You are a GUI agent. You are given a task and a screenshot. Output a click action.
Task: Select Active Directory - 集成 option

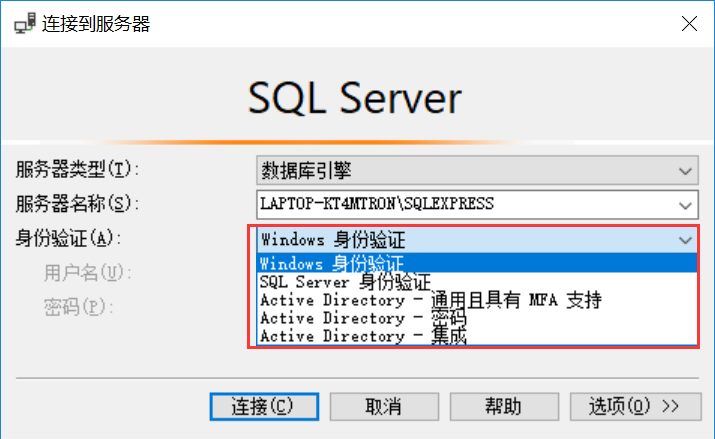pyautogui.click(x=477, y=336)
